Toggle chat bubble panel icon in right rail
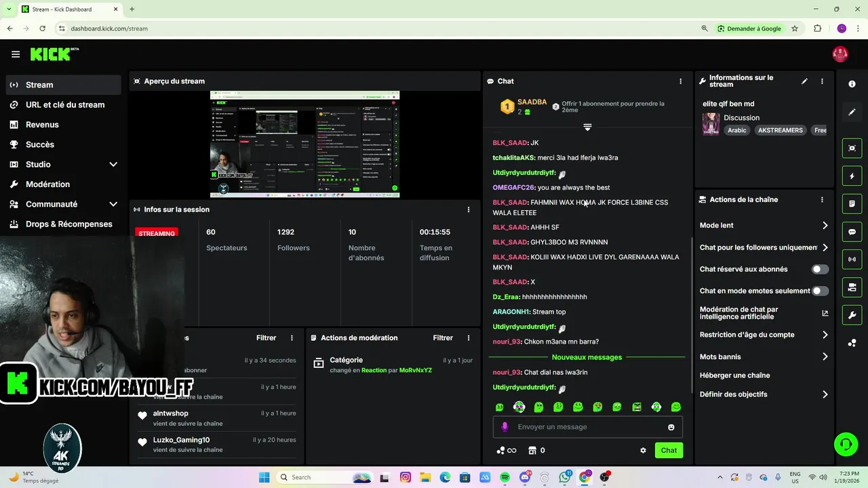This screenshot has width=868, height=488. click(x=852, y=232)
